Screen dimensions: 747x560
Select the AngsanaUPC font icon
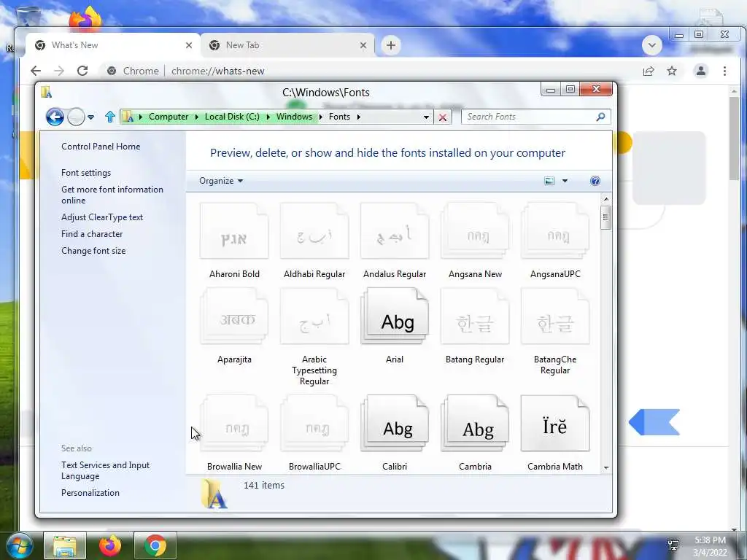(x=555, y=231)
